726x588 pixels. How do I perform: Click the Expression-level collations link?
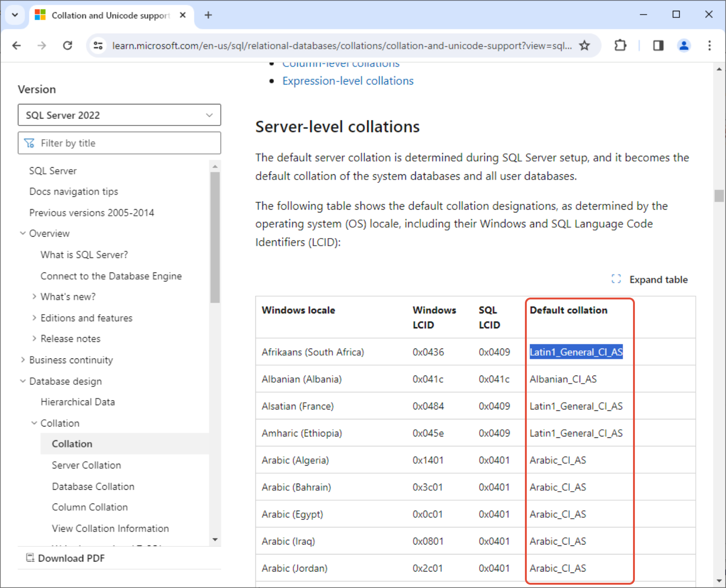click(x=348, y=81)
